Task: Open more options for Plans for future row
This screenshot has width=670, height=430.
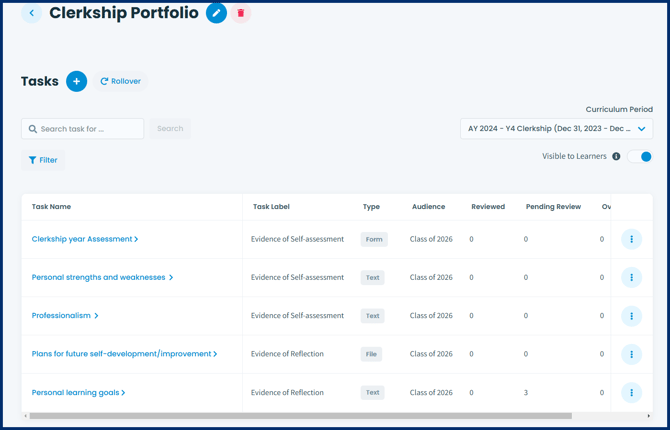Action: coord(632,354)
